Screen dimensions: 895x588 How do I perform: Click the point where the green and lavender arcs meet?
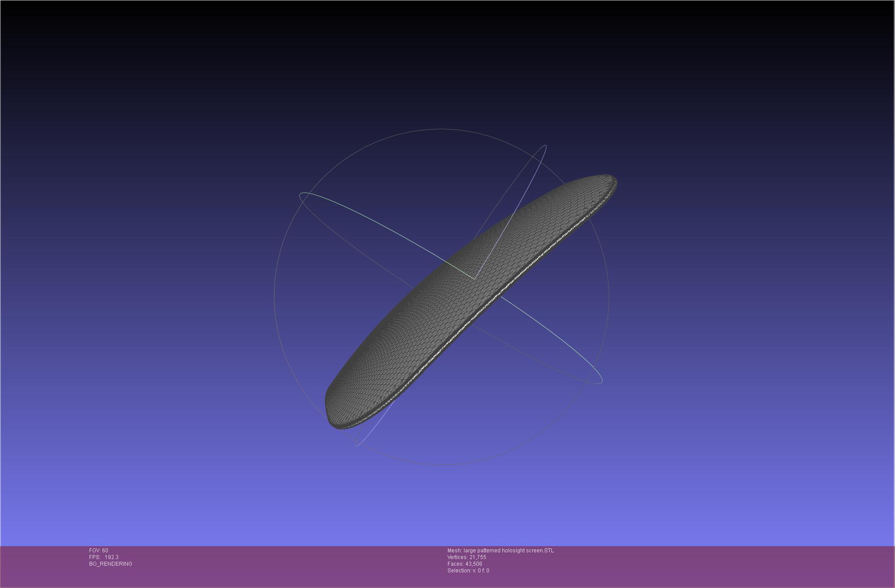(474, 279)
